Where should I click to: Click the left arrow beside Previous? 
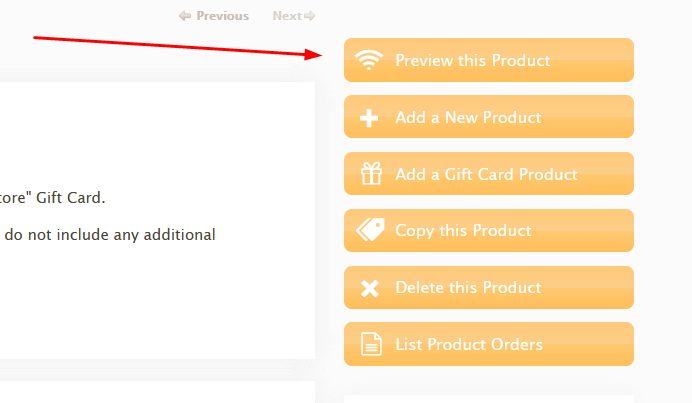point(185,16)
